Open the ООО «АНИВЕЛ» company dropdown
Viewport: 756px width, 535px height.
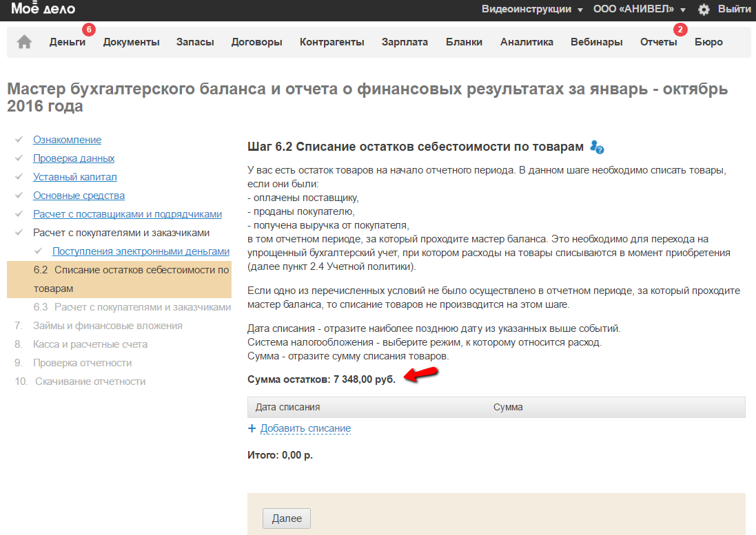pos(640,10)
